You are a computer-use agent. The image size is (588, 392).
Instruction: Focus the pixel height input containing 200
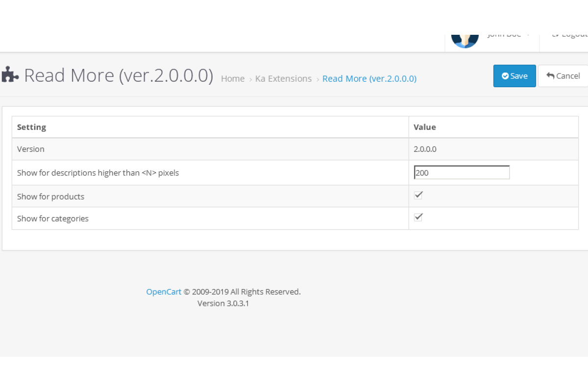462,172
